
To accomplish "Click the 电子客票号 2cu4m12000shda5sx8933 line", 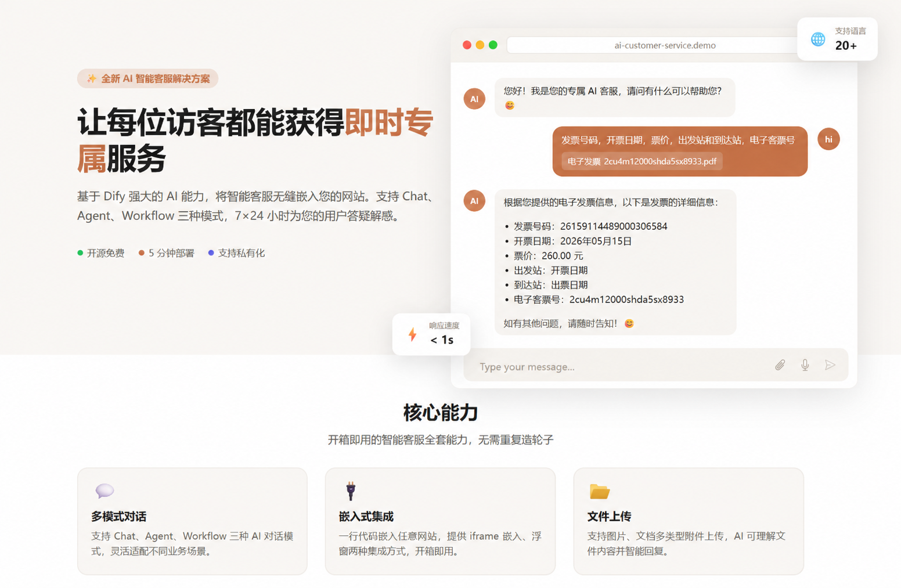I will coord(599,300).
